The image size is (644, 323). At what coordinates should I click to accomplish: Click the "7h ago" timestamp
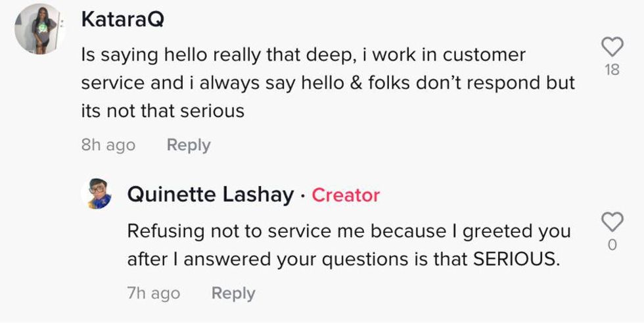(x=153, y=293)
